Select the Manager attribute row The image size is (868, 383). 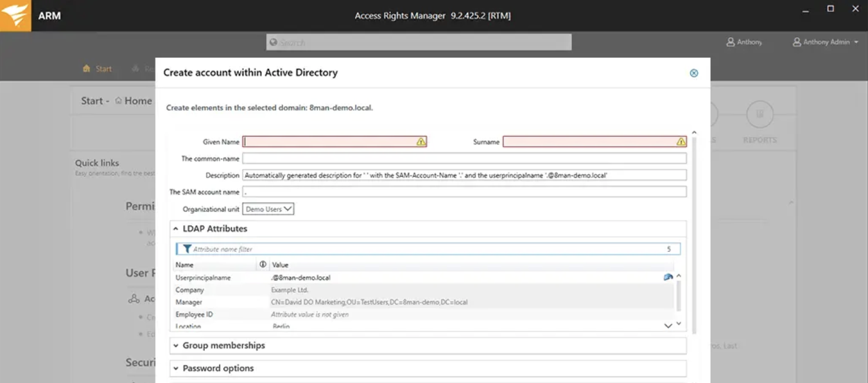(x=424, y=302)
